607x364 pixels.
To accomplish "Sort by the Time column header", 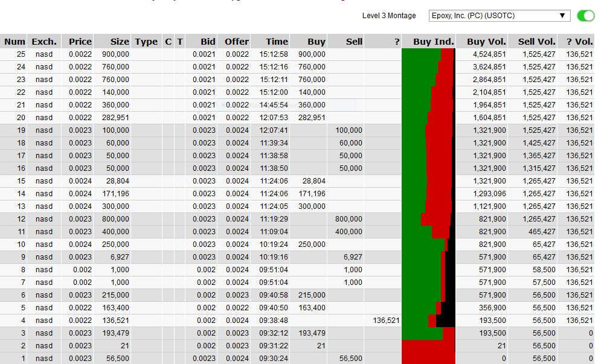I will coord(277,42).
